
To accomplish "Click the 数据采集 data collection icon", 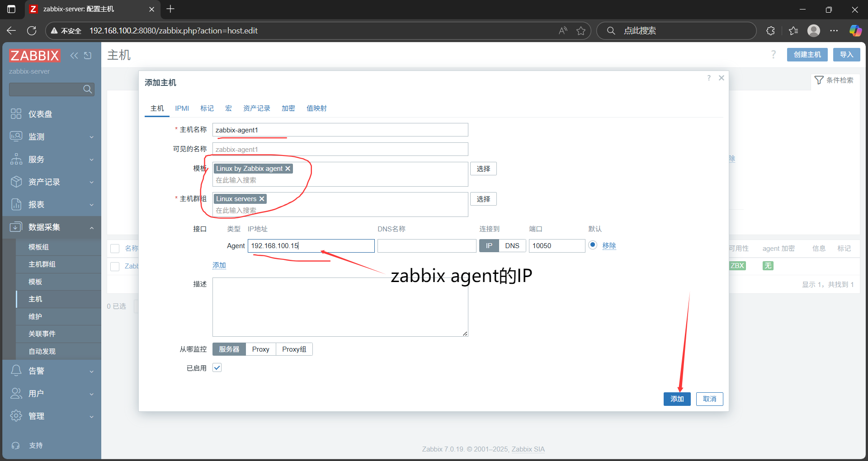I will click(x=16, y=227).
